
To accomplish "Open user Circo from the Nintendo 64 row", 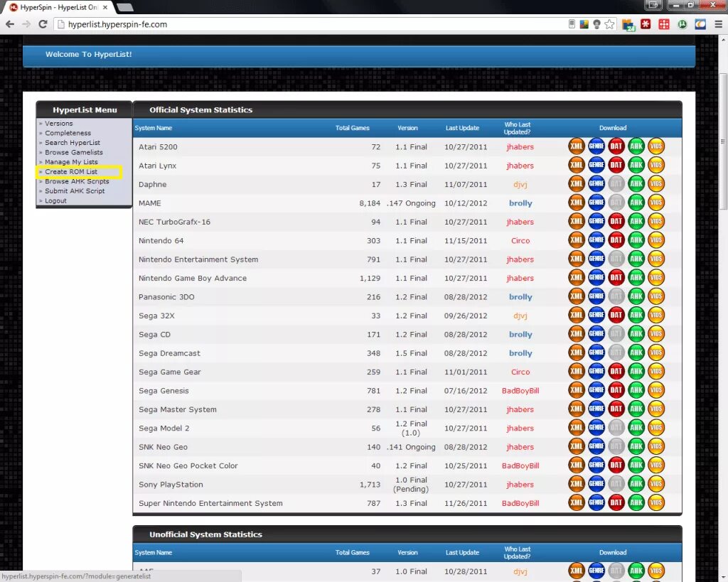I will [520, 240].
